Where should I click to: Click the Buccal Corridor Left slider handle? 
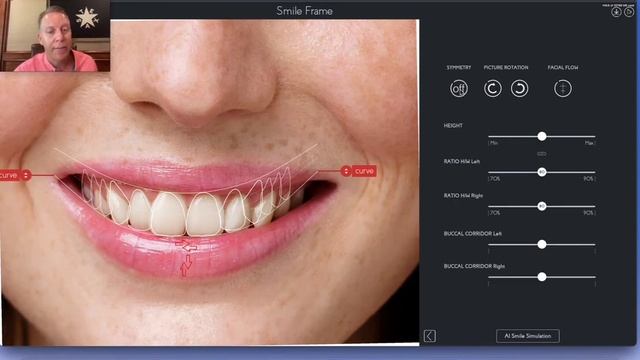point(542,244)
